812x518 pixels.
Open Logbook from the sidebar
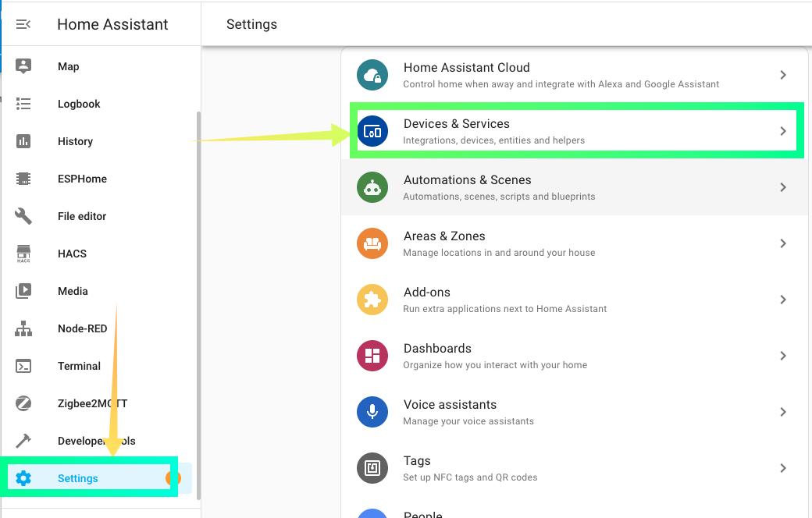[98, 104]
